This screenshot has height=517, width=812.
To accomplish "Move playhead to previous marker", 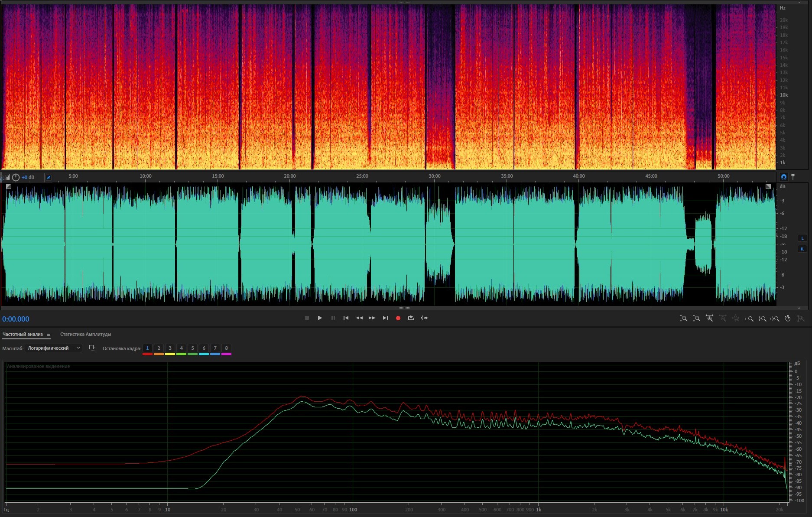I will pyautogui.click(x=346, y=318).
